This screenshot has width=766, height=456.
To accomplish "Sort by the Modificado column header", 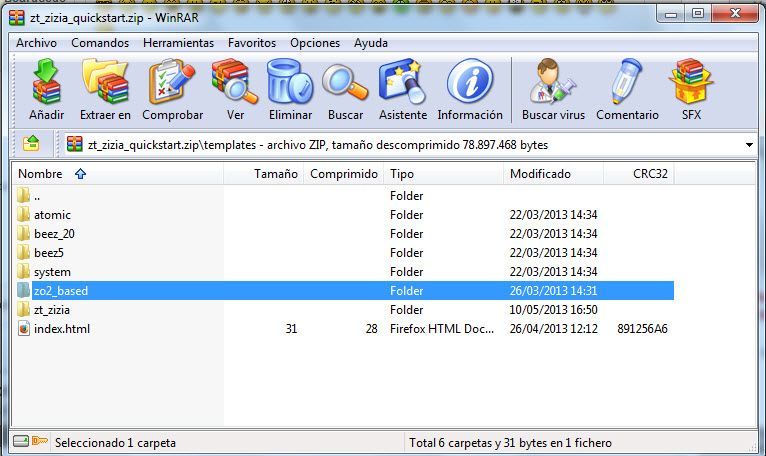I will 553,174.
